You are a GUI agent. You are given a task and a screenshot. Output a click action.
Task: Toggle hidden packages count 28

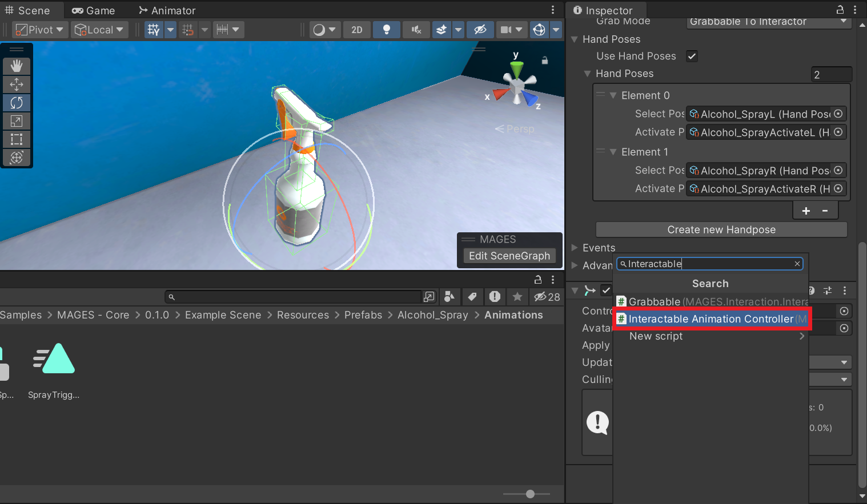pos(547,297)
